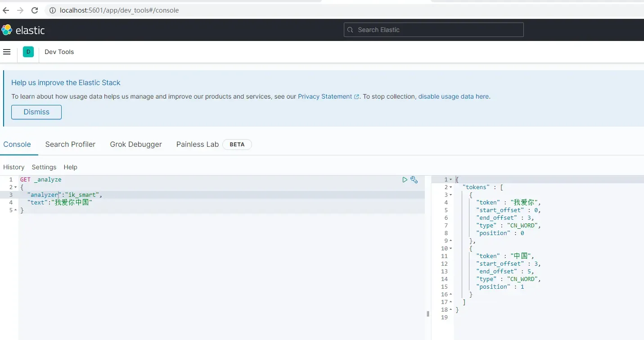Click the site info icon in address bar

point(52,10)
